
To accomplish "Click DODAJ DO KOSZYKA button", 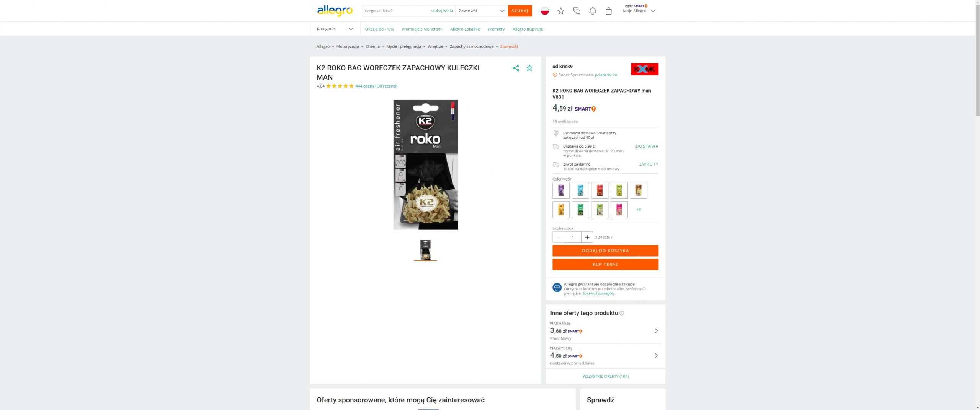I will (605, 251).
